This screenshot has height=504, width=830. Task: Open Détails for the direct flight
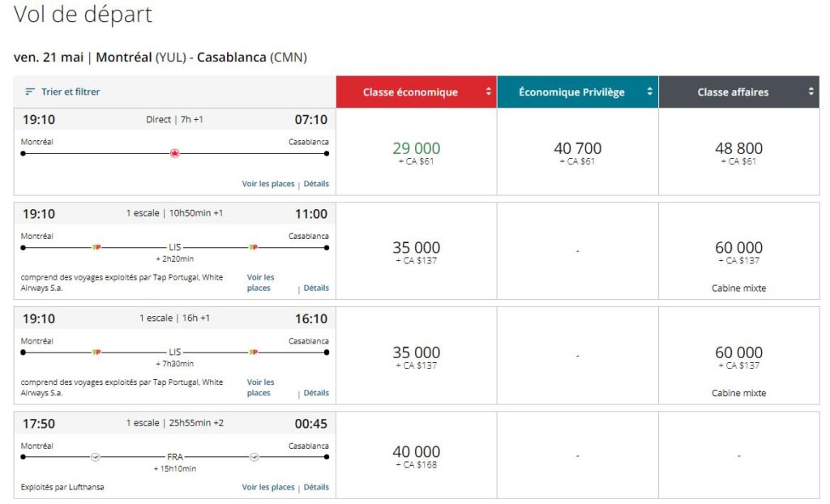316,184
